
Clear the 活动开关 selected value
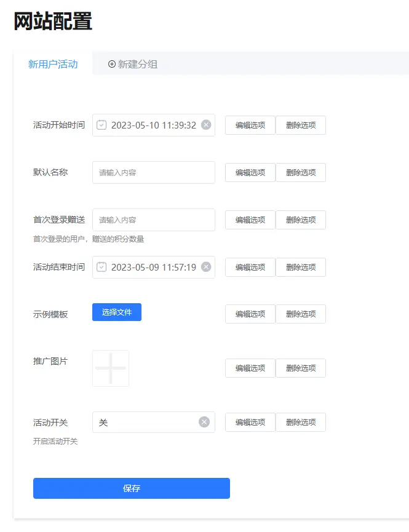204,422
